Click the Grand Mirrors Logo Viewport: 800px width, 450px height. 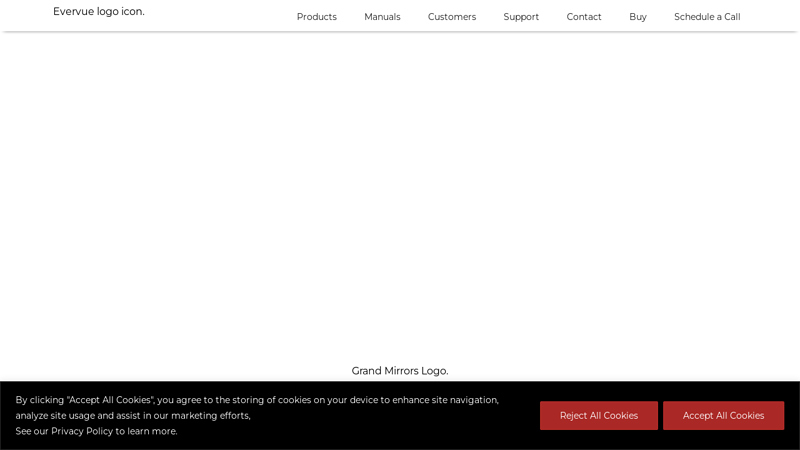coord(400,371)
